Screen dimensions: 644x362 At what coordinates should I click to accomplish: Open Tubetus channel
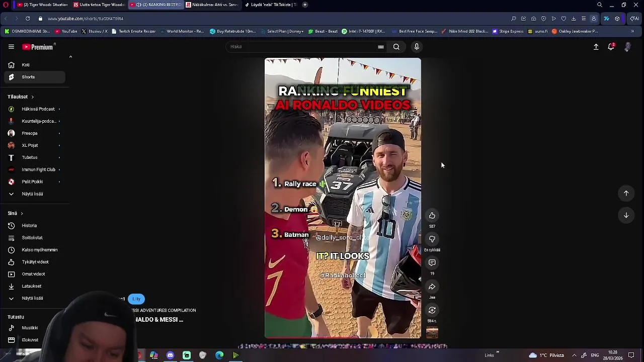click(x=35, y=157)
